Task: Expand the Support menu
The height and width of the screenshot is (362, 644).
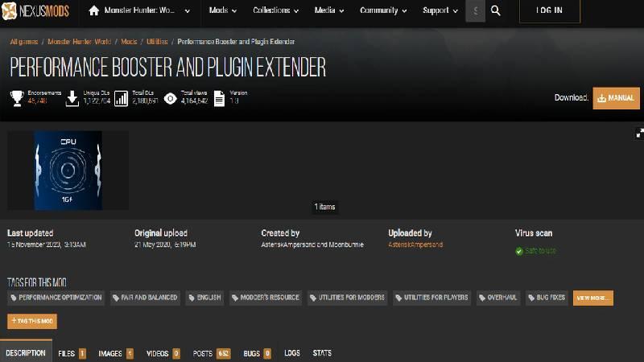Action: [x=440, y=10]
